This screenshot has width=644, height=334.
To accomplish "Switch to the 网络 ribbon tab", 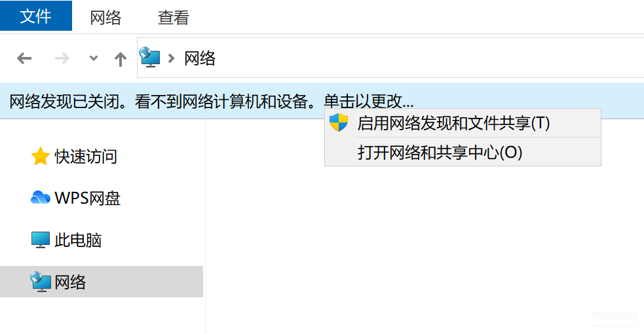I will pos(105,18).
